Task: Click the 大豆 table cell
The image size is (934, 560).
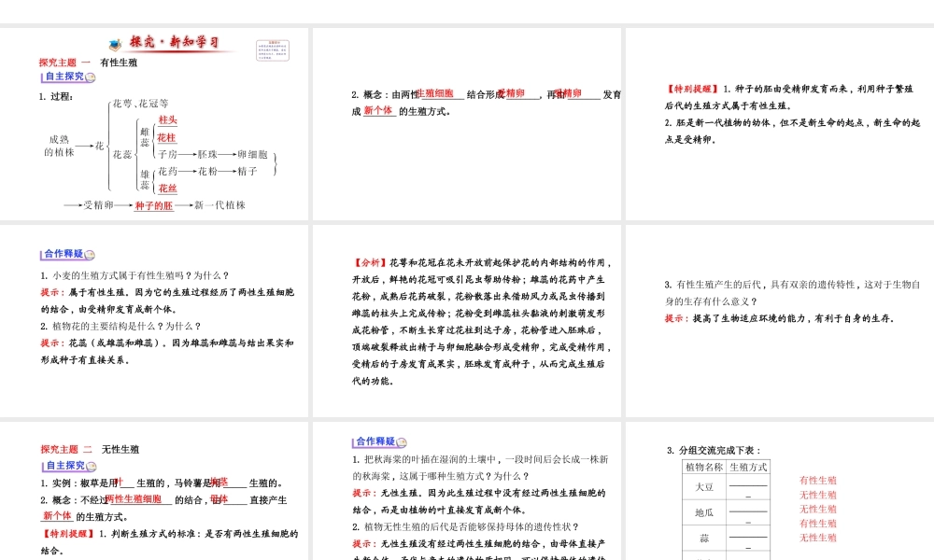Action: point(704,487)
